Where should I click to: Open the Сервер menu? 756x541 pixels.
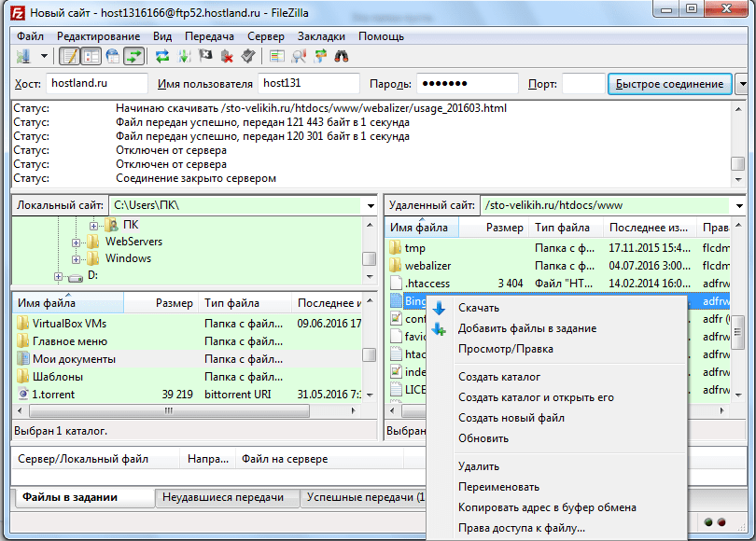(x=266, y=36)
